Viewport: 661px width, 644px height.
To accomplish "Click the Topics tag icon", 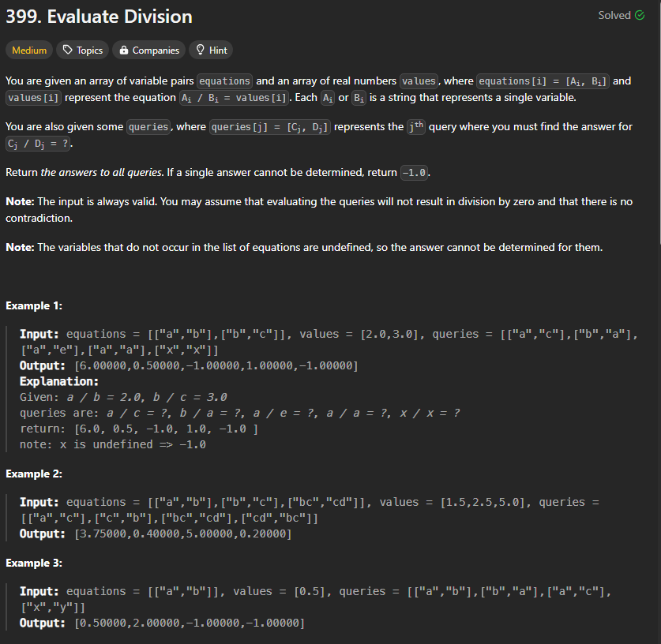I will point(67,51).
